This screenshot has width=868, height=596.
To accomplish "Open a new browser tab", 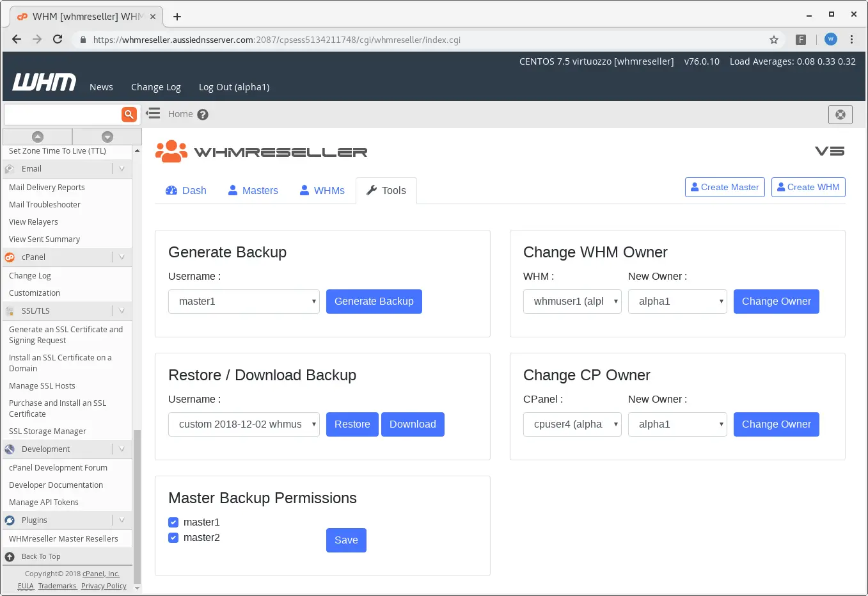I will point(177,17).
